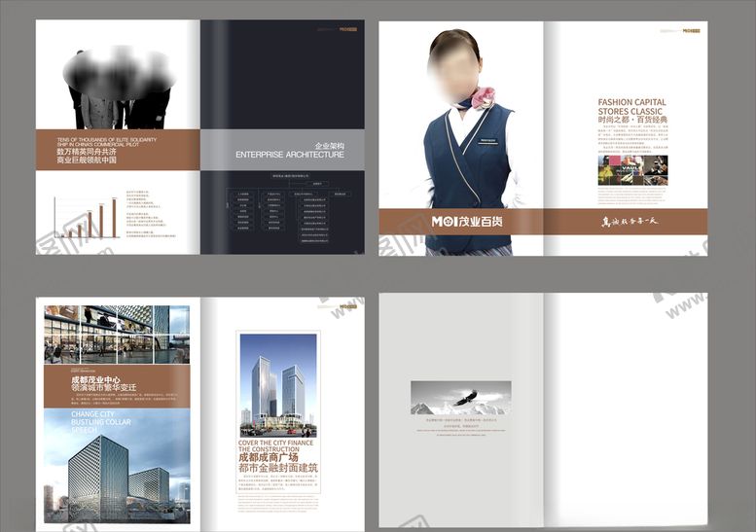Click the organization chart diagram
Viewport: 756px width, 532px height.
282,212
